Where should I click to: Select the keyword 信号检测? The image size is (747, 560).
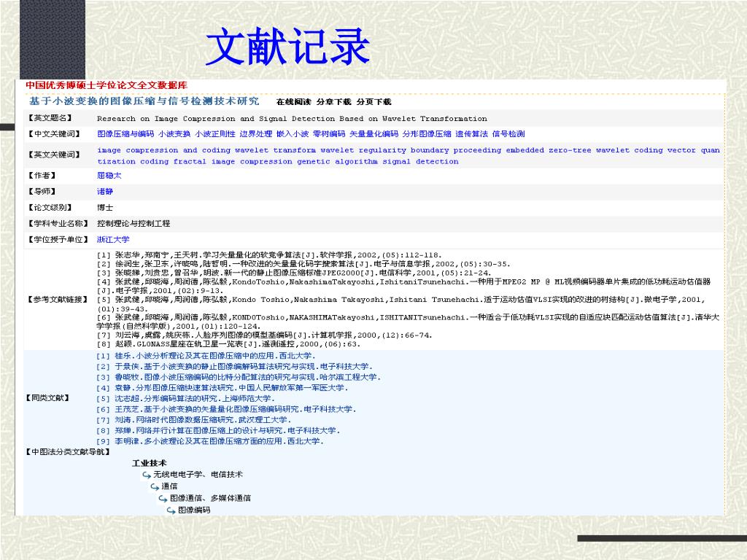pos(508,134)
